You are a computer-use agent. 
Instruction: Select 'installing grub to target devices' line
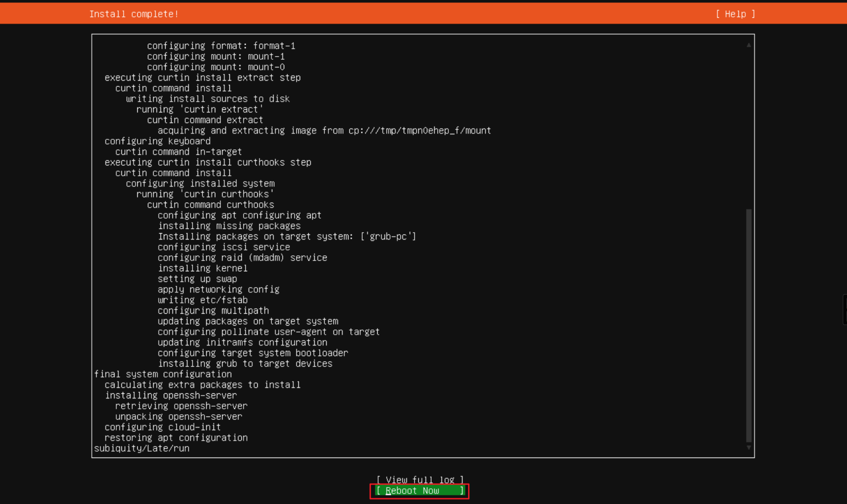[245, 363]
